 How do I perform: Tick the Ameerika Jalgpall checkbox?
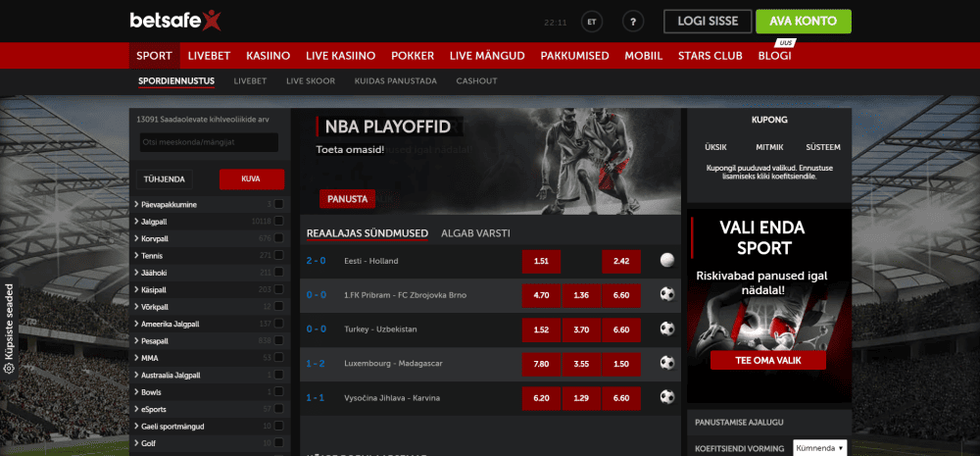pos(278,324)
